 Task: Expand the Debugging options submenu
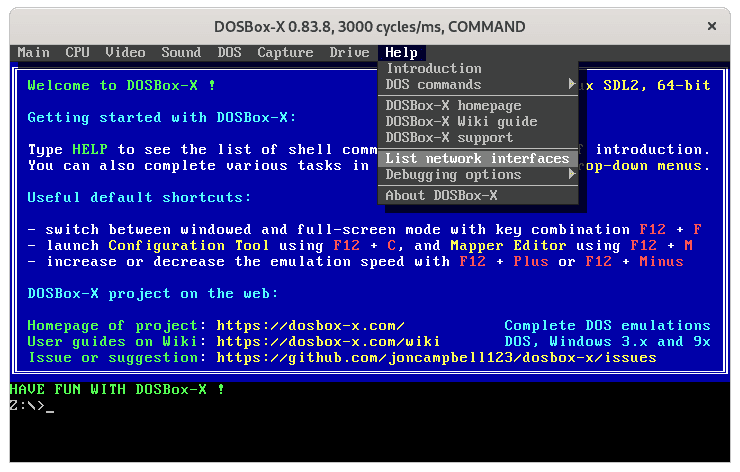pos(478,175)
